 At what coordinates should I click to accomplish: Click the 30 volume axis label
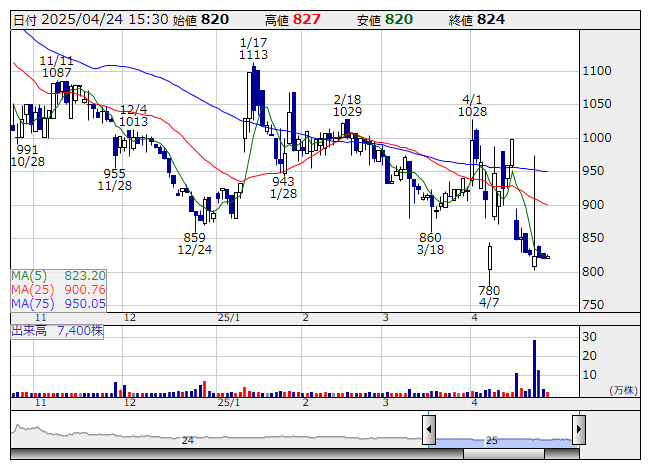589,336
